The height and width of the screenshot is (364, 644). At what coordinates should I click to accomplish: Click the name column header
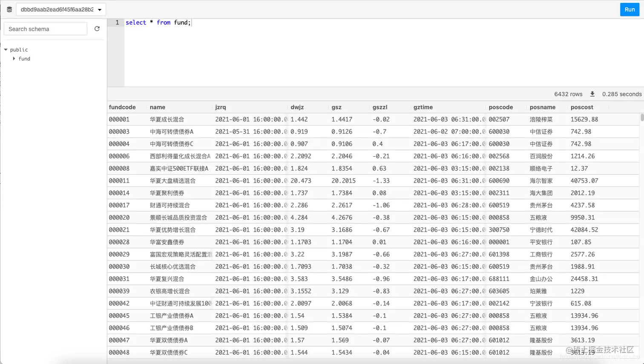(158, 107)
